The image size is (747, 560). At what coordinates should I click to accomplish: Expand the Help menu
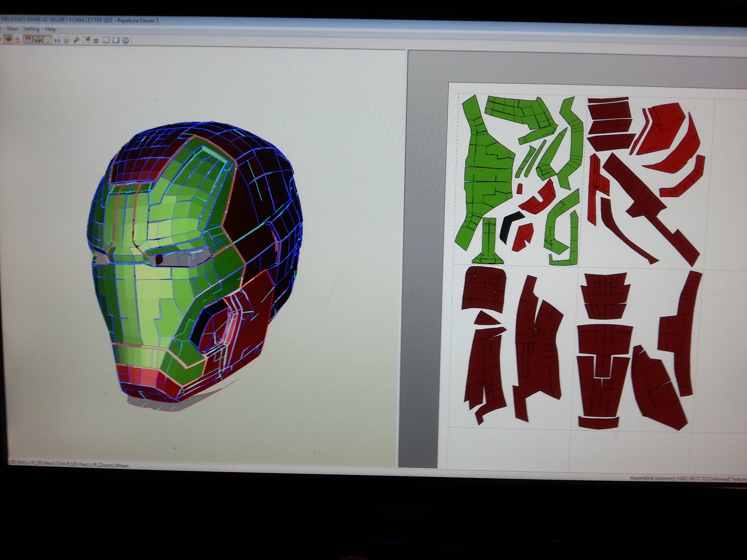tap(50, 29)
